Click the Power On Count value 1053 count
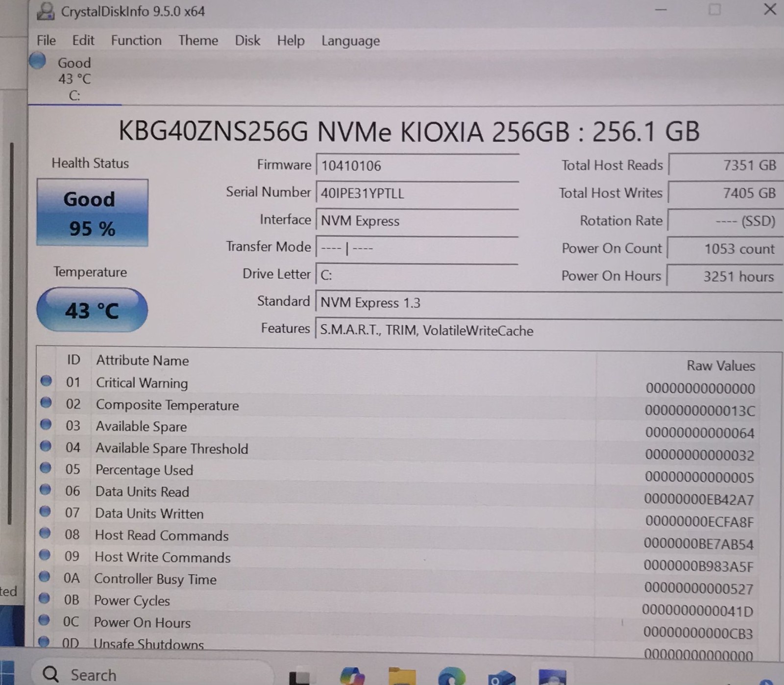 tap(725, 248)
